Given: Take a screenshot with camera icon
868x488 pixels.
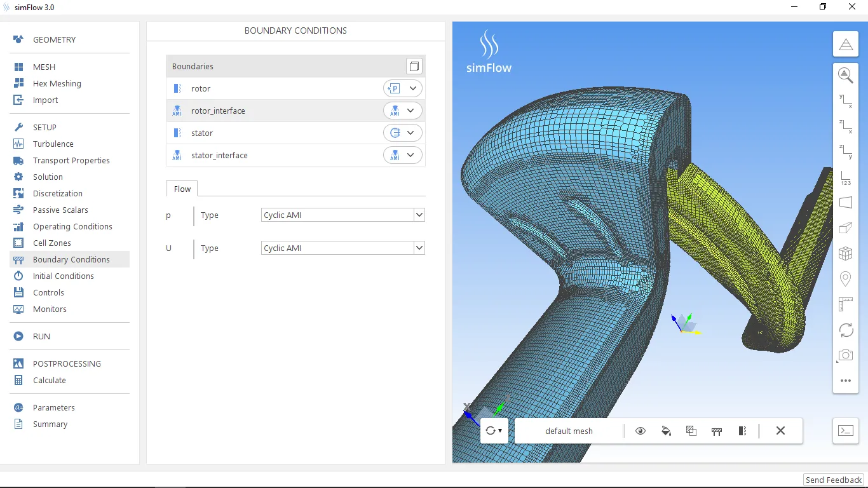Looking at the screenshot, I should [846, 355].
